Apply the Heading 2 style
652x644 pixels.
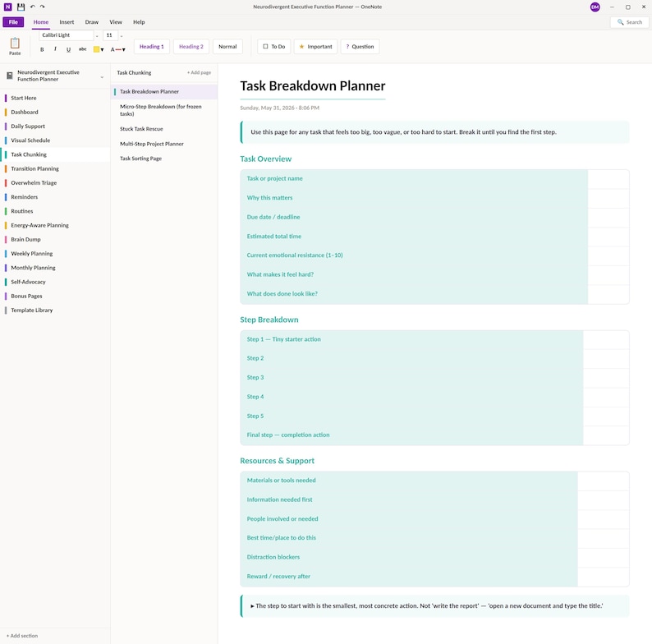click(x=191, y=47)
